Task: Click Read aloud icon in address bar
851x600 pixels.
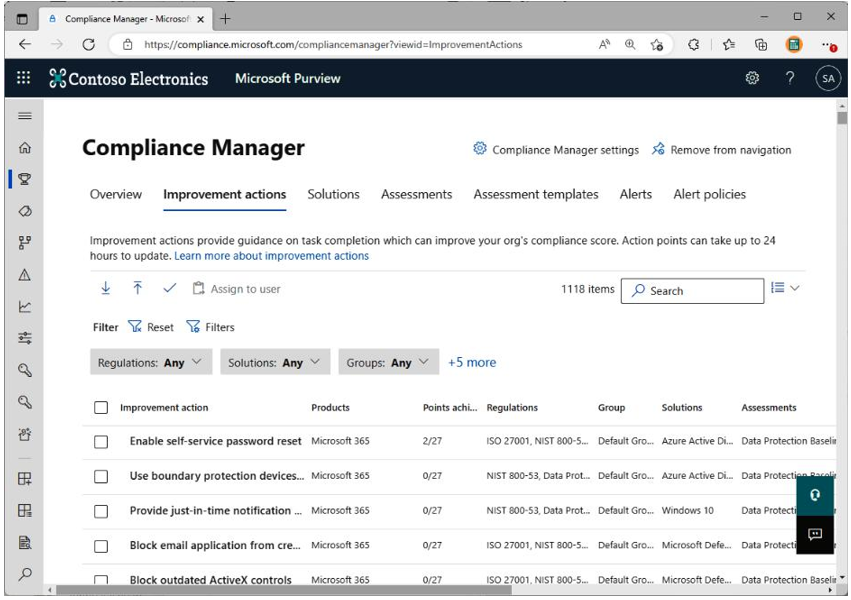Action: point(604,44)
